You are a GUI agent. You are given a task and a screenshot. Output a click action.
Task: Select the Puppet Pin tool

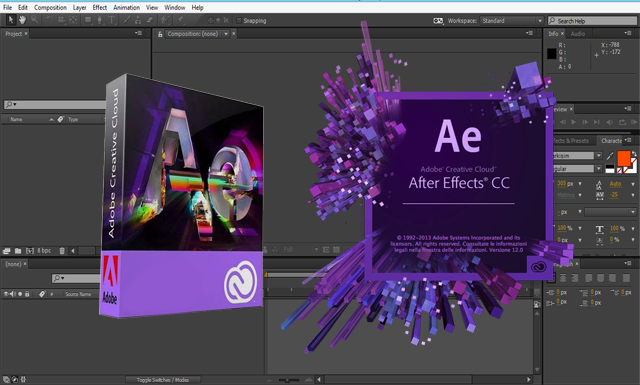pos(180,20)
